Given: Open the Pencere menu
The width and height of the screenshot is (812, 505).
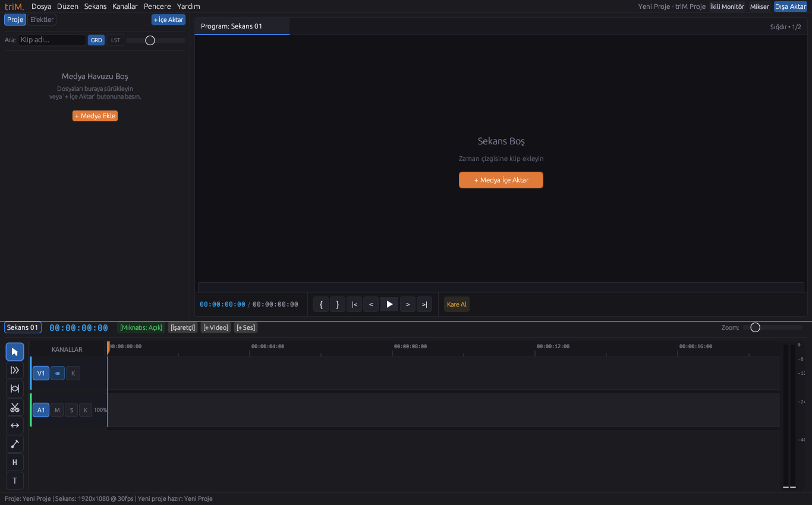Looking at the screenshot, I should 158,7.
